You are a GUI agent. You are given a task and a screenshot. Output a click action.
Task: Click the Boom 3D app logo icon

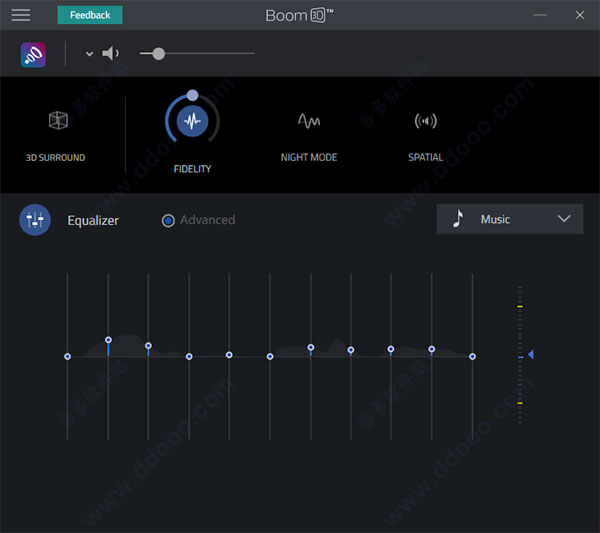(33, 55)
